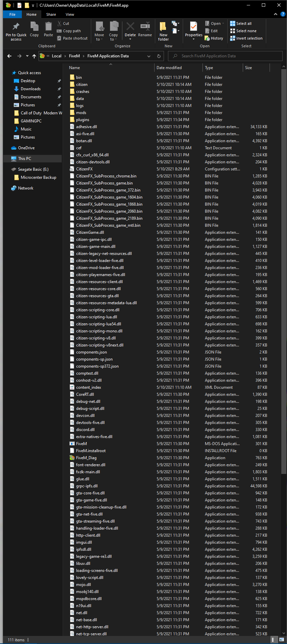The height and width of the screenshot is (644, 287).
Task: Open Desktop in navigation pane
Action: 28,81
